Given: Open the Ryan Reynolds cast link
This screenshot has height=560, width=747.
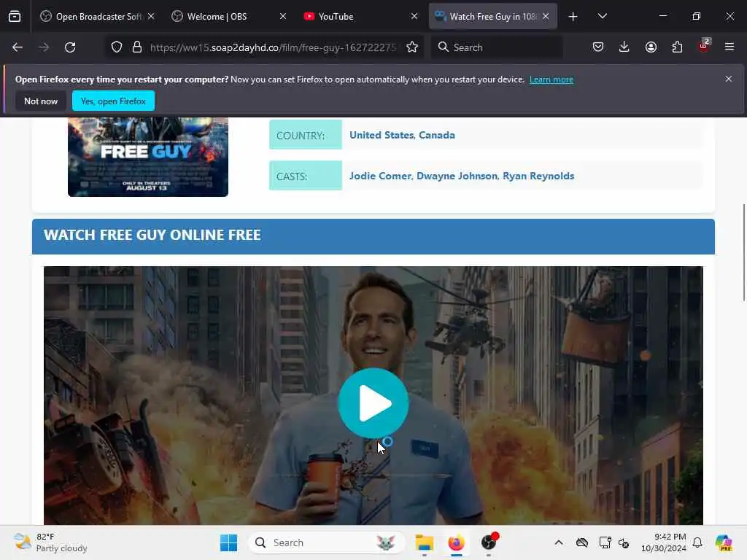Looking at the screenshot, I should tap(538, 176).
